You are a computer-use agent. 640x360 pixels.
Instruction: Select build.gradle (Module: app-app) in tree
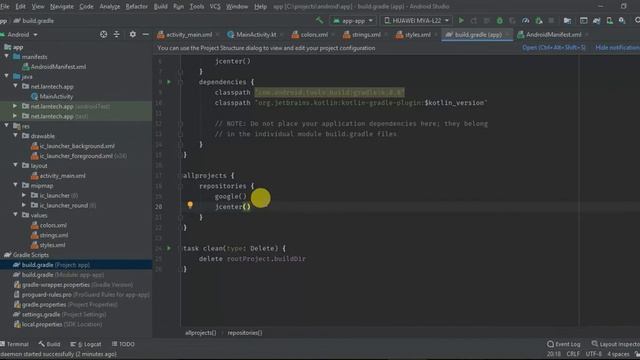coord(63,275)
